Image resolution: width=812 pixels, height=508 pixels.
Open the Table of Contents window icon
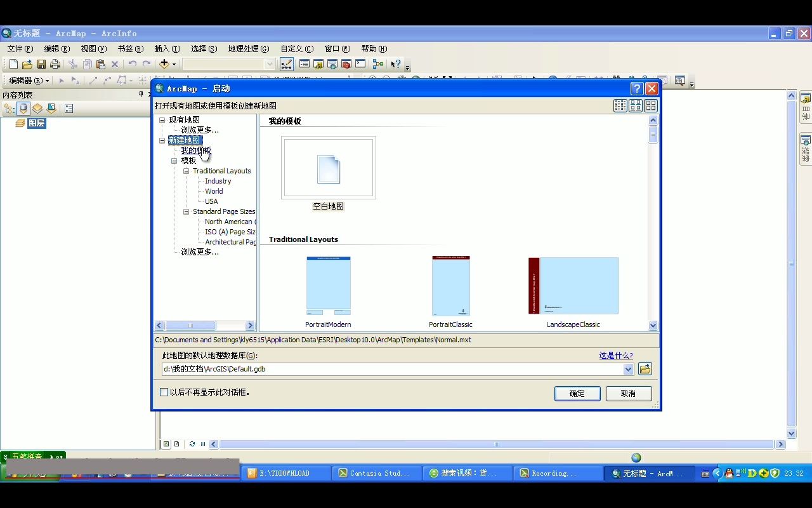click(x=304, y=64)
